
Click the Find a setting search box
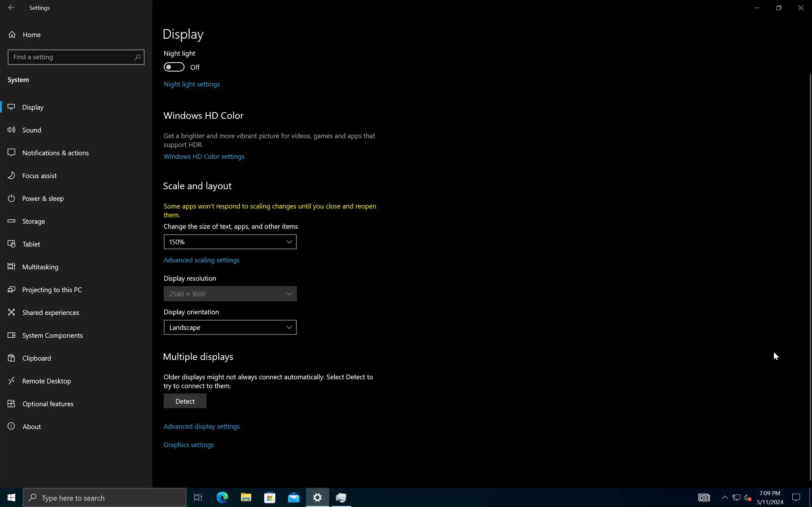point(72,57)
